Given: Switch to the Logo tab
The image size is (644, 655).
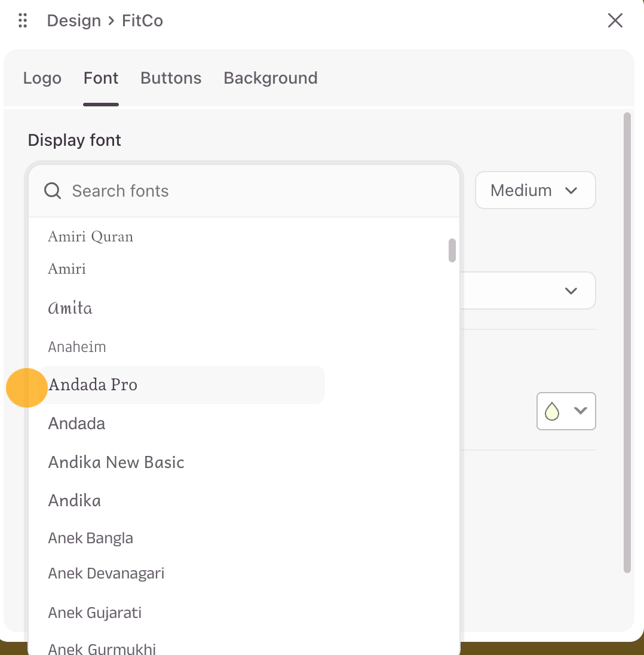Looking at the screenshot, I should tap(42, 78).
